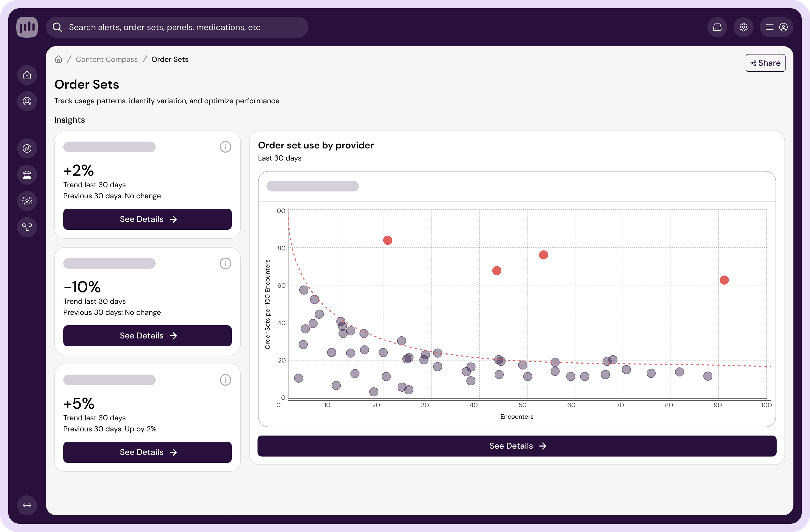Open the people group sidebar icon
The height and width of the screenshot is (532, 810).
[x=27, y=201]
